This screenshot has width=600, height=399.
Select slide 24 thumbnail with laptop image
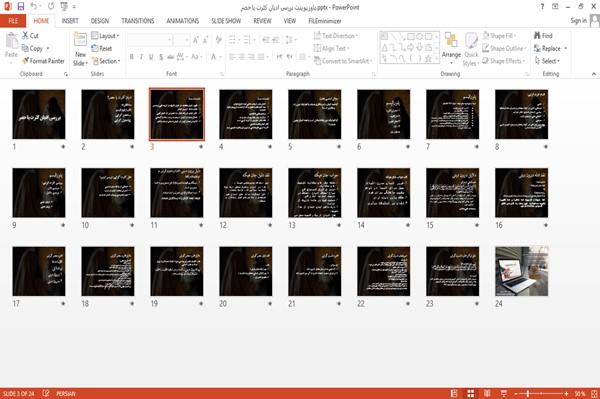(522, 271)
